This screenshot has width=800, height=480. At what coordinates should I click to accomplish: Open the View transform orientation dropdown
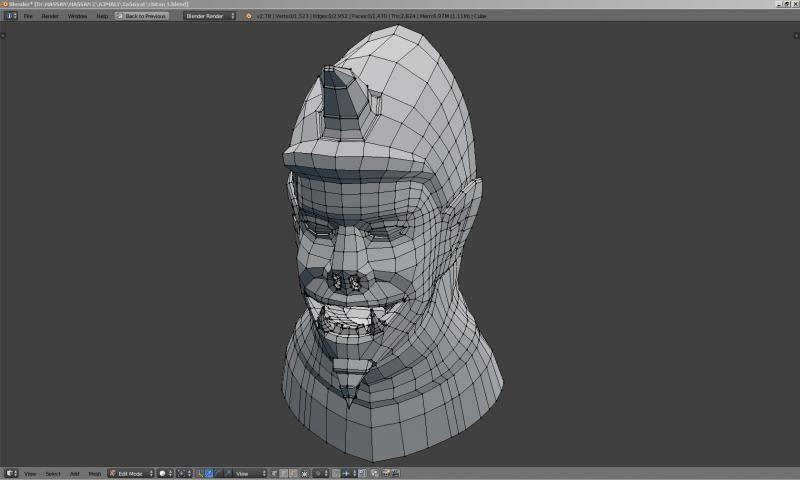(x=250, y=473)
